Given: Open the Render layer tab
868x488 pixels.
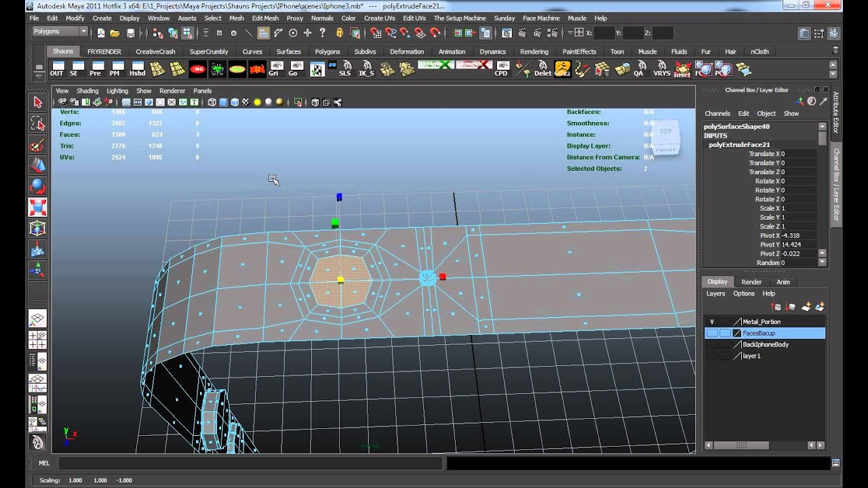Looking at the screenshot, I should point(751,282).
